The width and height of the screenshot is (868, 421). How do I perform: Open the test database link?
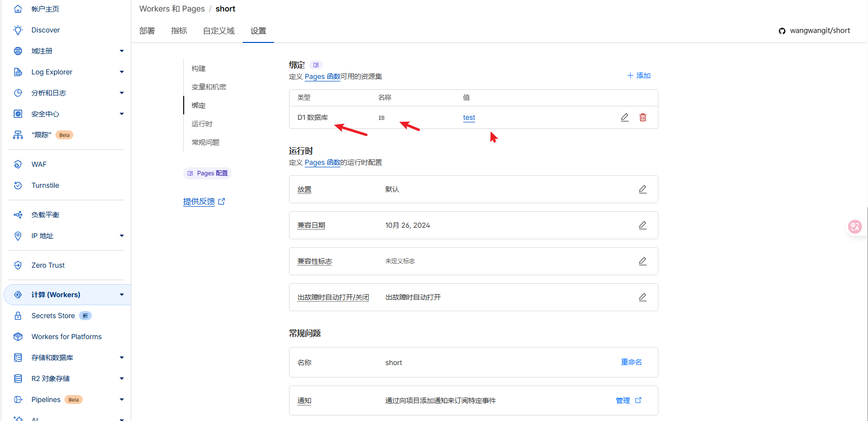pos(469,117)
